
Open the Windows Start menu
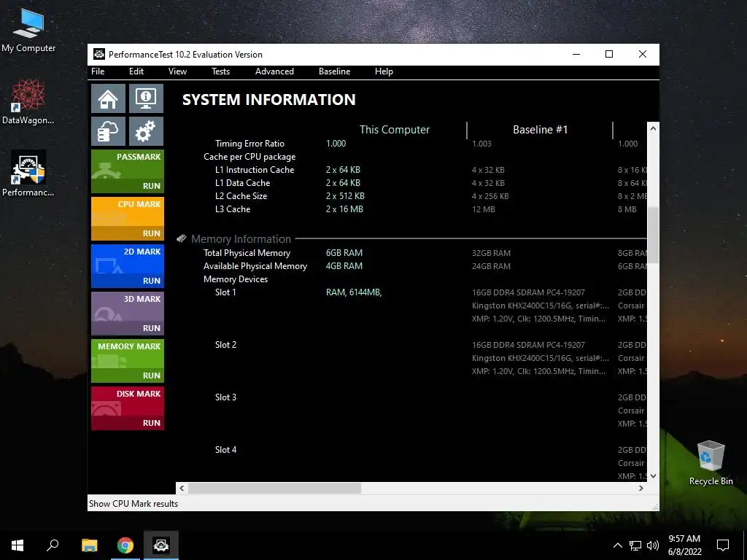[x=18, y=545]
